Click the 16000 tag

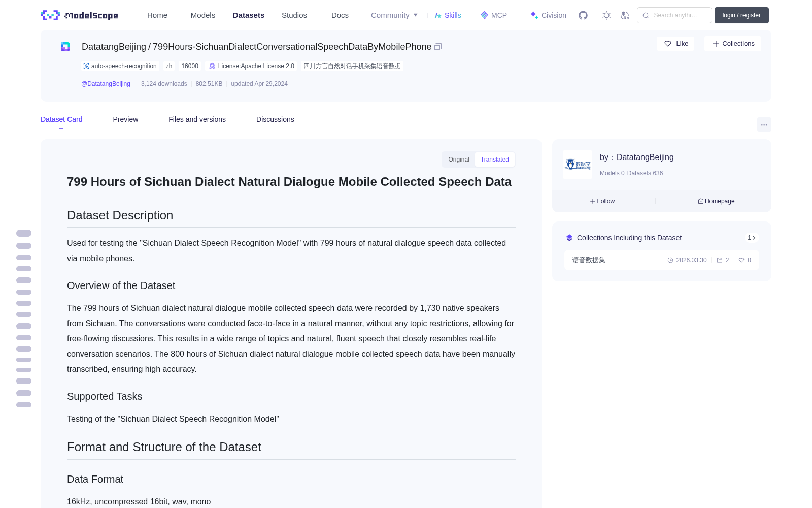(190, 66)
